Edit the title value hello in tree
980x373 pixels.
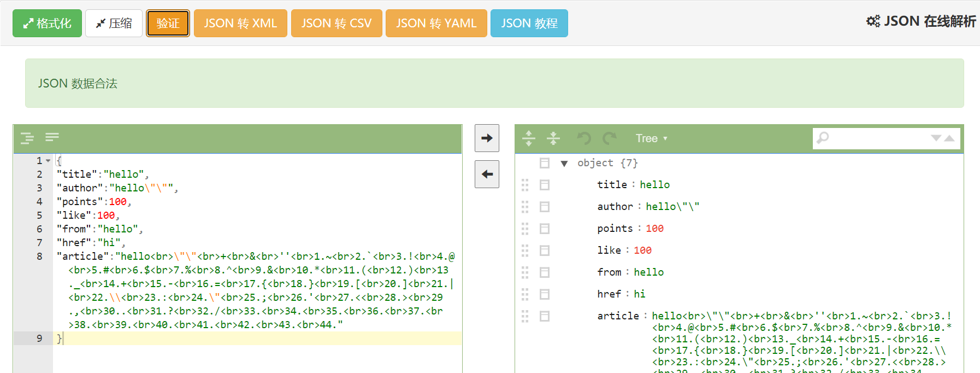coord(654,185)
